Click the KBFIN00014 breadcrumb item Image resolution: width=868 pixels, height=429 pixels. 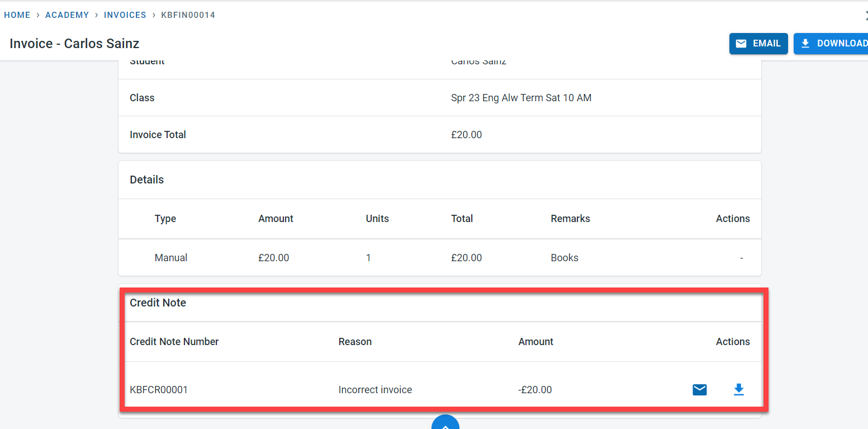[188, 15]
